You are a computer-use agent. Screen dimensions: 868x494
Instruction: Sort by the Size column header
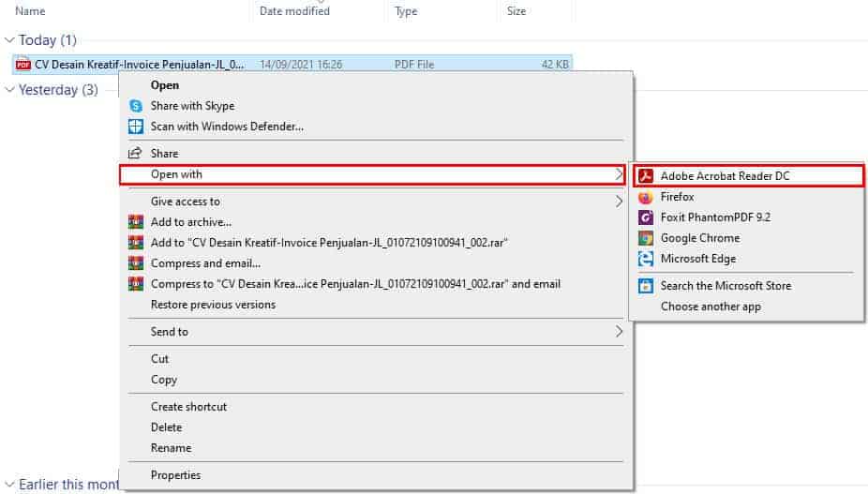click(516, 11)
